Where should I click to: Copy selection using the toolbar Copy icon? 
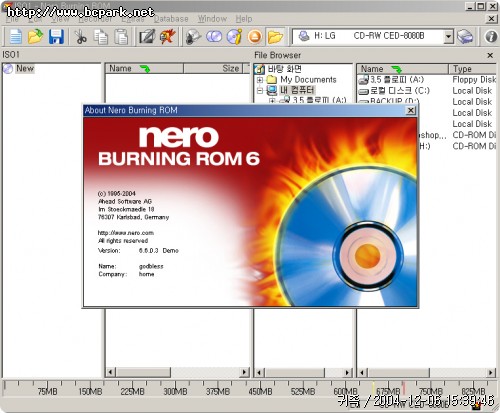101,37
